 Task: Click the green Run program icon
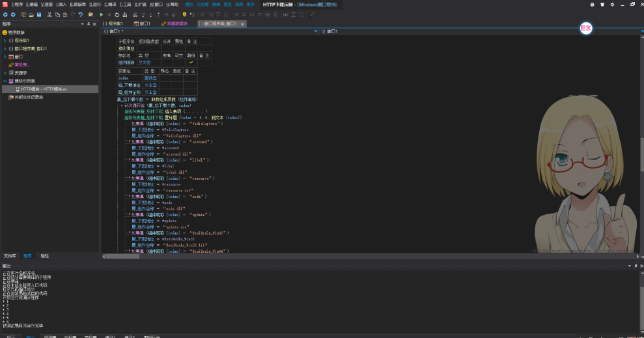tap(101, 14)
